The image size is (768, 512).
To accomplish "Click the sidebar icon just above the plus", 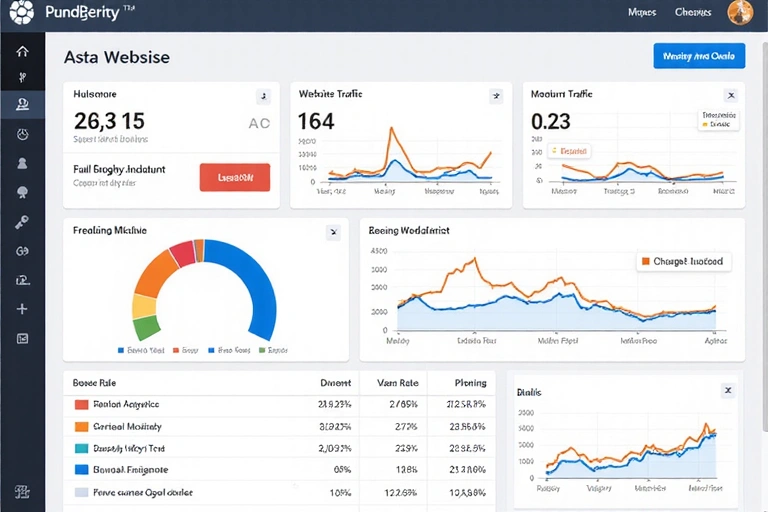I will (22, 280).
